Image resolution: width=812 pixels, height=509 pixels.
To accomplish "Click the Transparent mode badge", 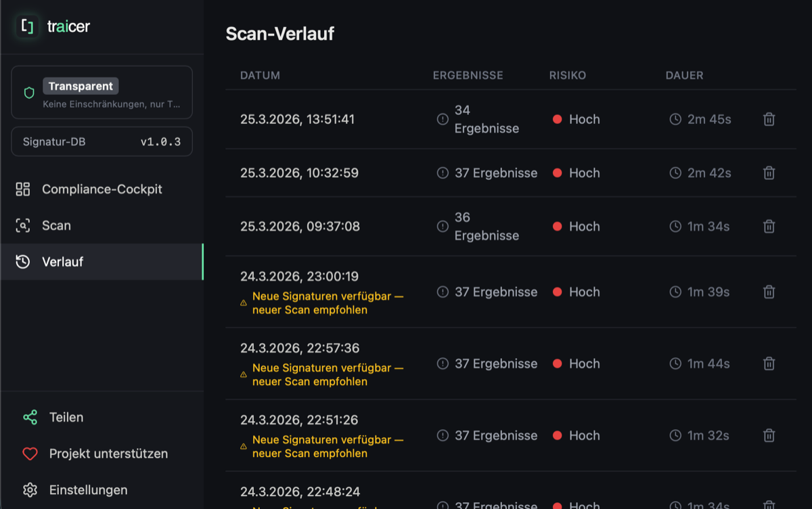I will pyautogui.click(x=81, y=86).
